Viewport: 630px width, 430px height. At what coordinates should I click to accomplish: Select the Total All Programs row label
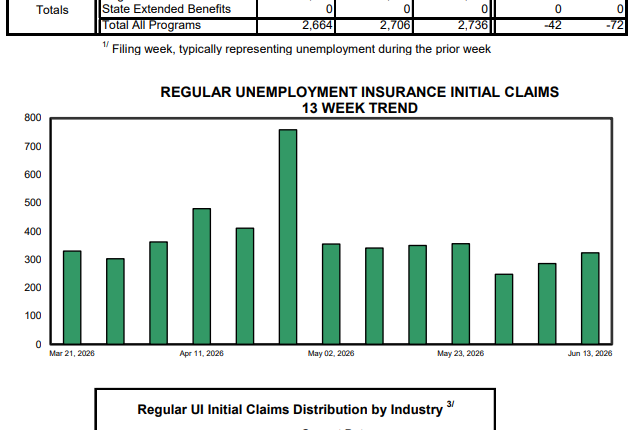click(151, 25)
